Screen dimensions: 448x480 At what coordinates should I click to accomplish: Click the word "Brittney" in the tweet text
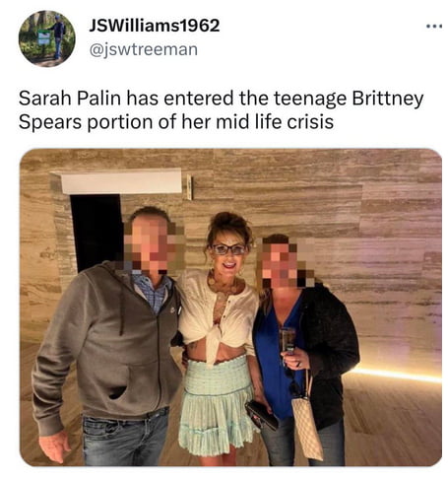(x=388, y=100)
